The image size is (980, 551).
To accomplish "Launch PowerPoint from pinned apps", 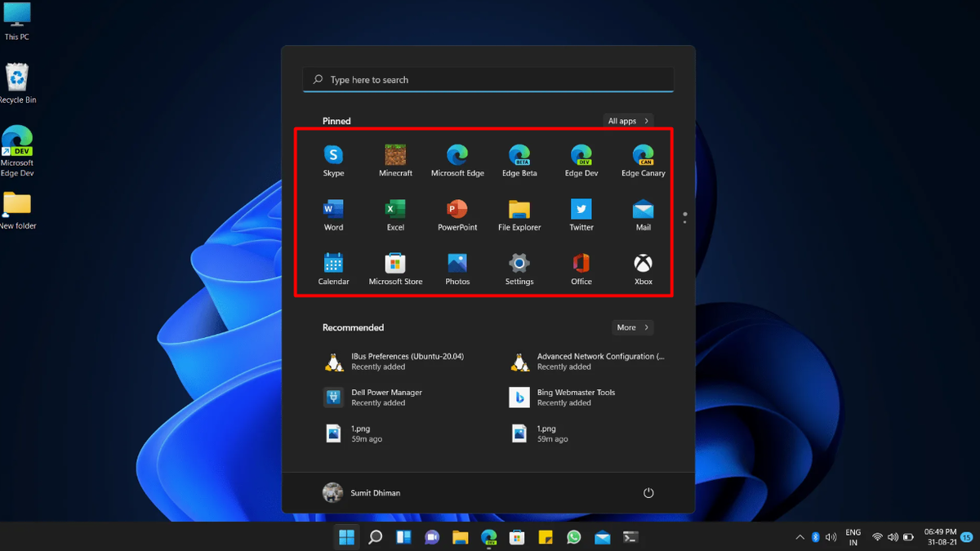I will click(x=457, y=215).
